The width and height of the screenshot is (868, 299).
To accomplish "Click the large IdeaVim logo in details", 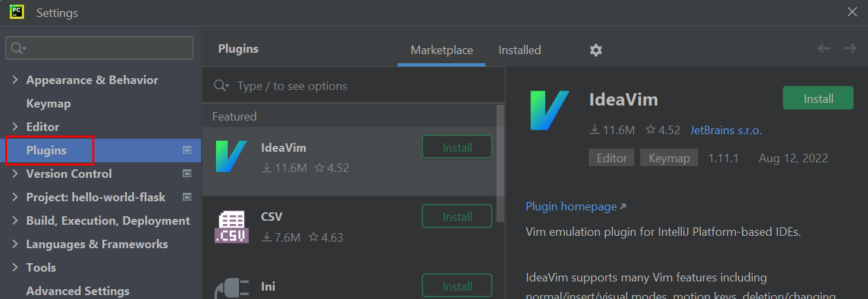I will point(550,110).
